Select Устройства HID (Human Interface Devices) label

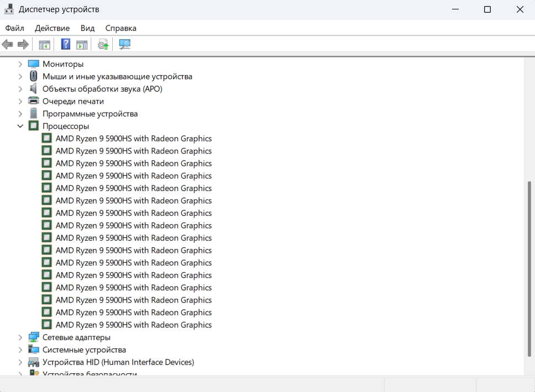pos(118,362)
